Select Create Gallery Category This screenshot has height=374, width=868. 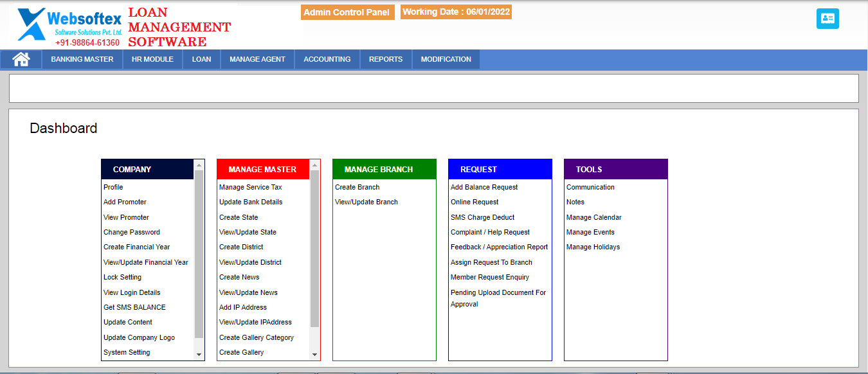tap(257, 337)
